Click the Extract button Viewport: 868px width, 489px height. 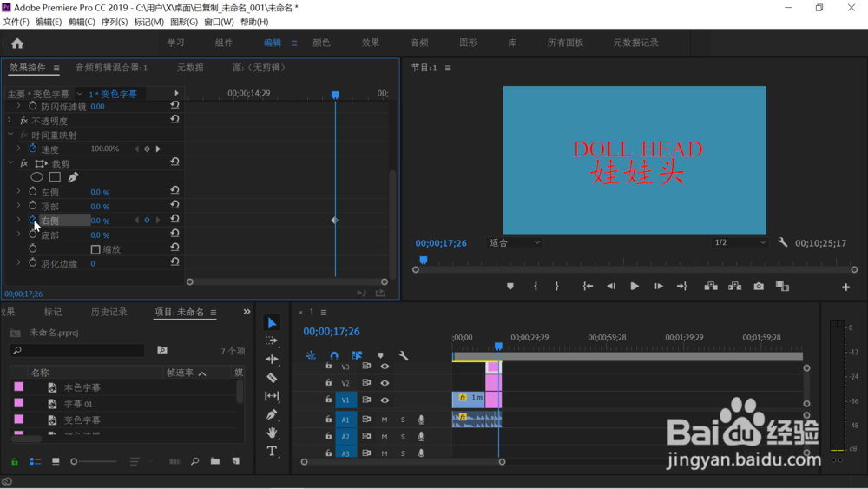pos(735,287)
